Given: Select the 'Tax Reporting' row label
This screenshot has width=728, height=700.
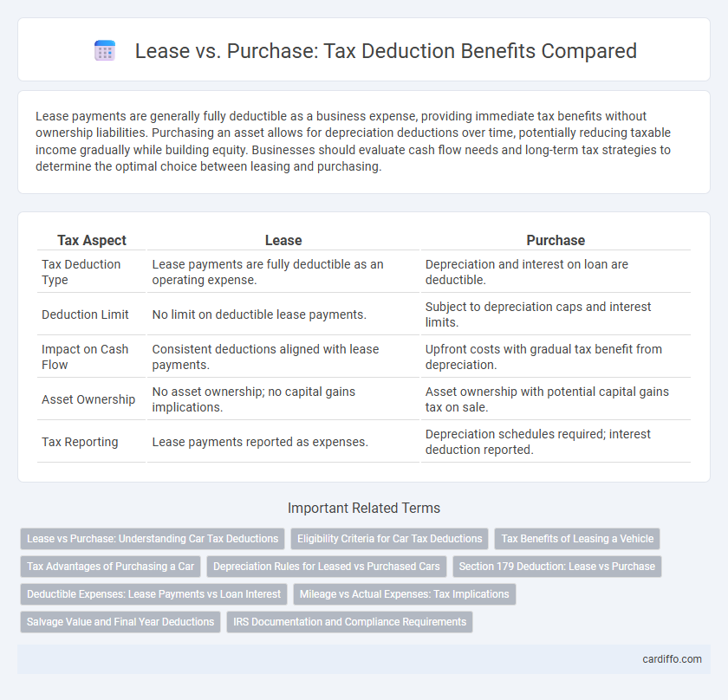Looking at the screenshot, I should (80, 442).
